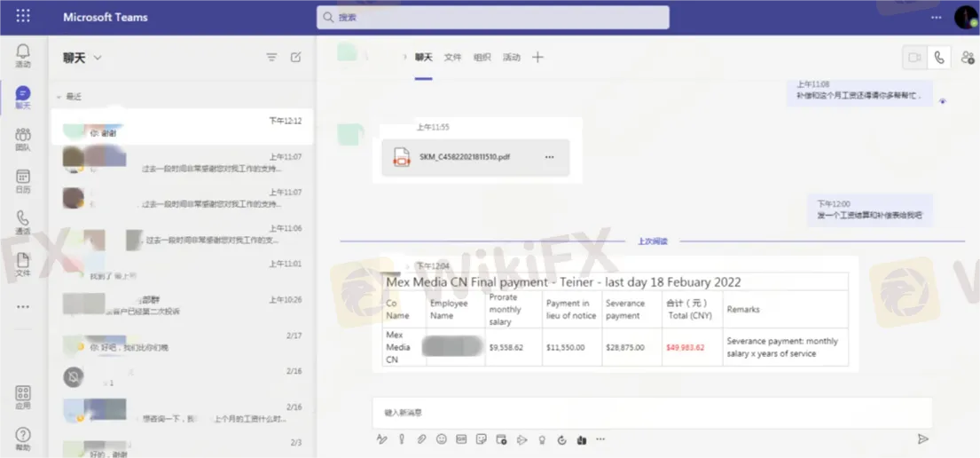Open the chat dated 2/3
The width and height of the screenshot is (980, 458).
pos(182,448)
